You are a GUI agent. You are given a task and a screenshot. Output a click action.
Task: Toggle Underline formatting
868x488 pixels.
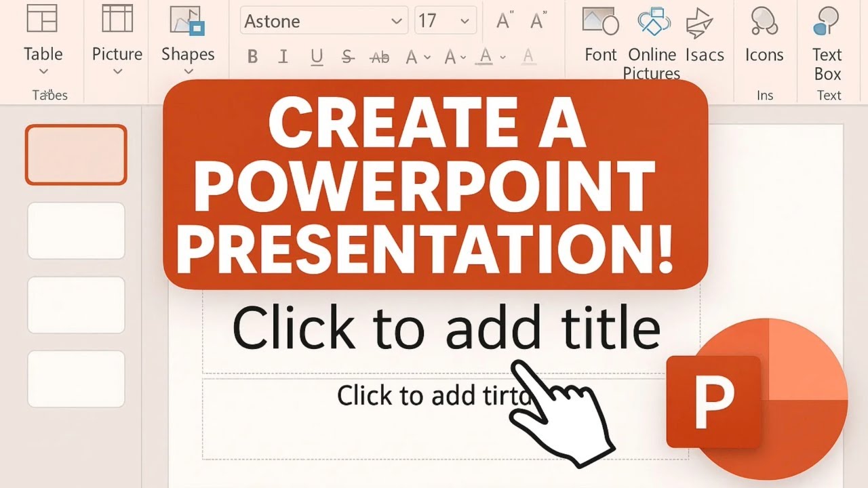[316, 58]
